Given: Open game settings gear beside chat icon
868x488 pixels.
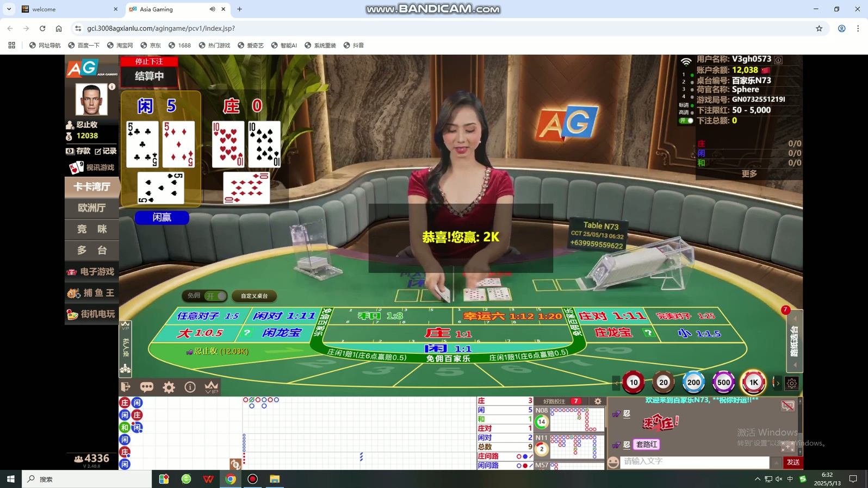Looking at the screenshot, I should [x=169, y=387].
